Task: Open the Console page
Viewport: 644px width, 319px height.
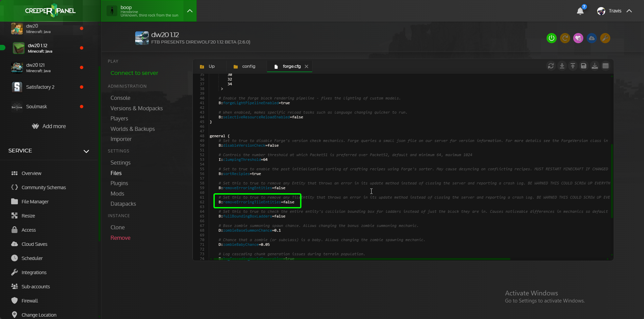Action: [x=120, y=98]
